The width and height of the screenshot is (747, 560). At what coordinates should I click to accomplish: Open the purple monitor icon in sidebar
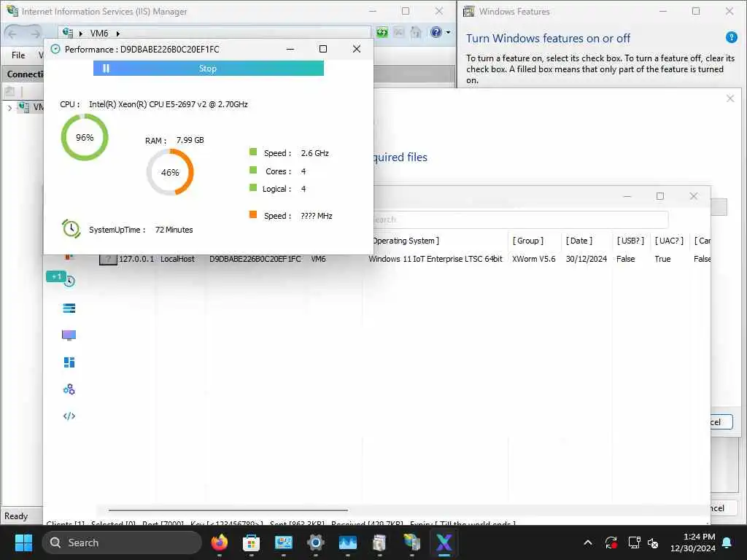[x=69, y=335]
